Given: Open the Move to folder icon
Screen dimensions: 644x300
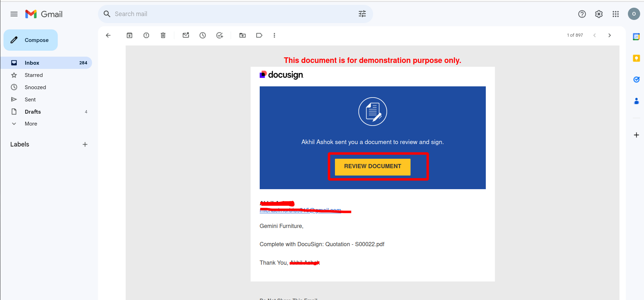Looking at the screenshot, I should point(243,35).
